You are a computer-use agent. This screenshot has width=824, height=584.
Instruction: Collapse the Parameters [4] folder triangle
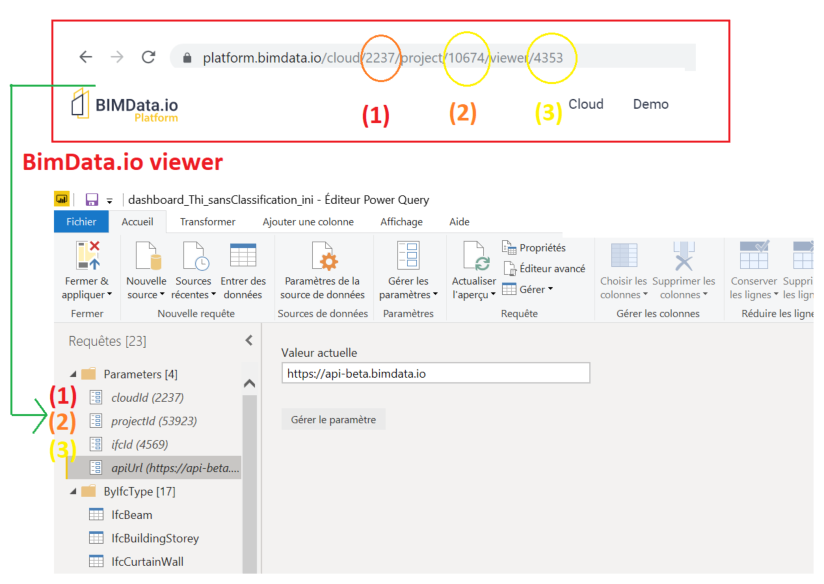tap(74, 374)
